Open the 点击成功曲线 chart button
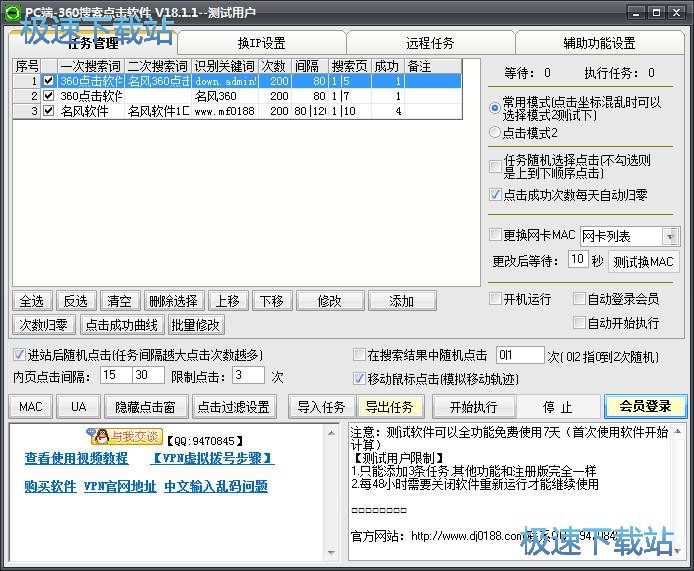The width and height of the screenshot is (694, 571). [122, 325]
